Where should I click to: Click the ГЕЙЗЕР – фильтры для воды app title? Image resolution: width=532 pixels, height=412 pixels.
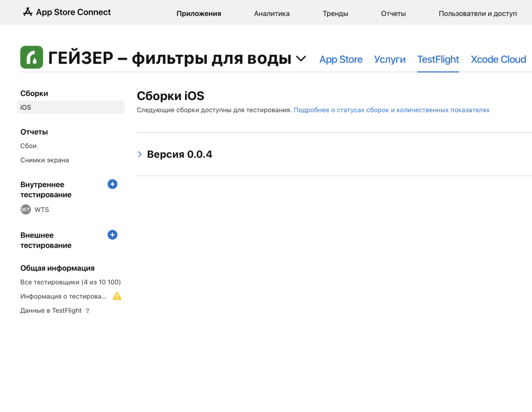point(170,58)
